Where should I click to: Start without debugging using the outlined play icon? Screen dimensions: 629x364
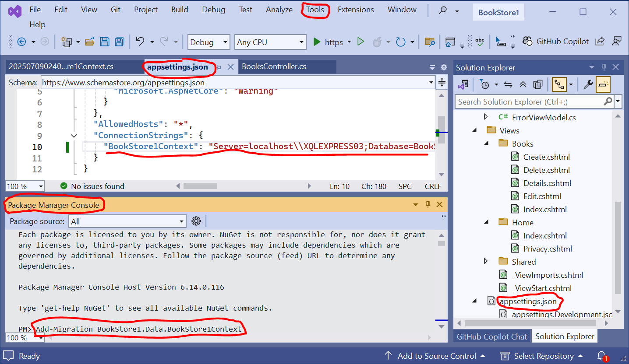point(360,42)
